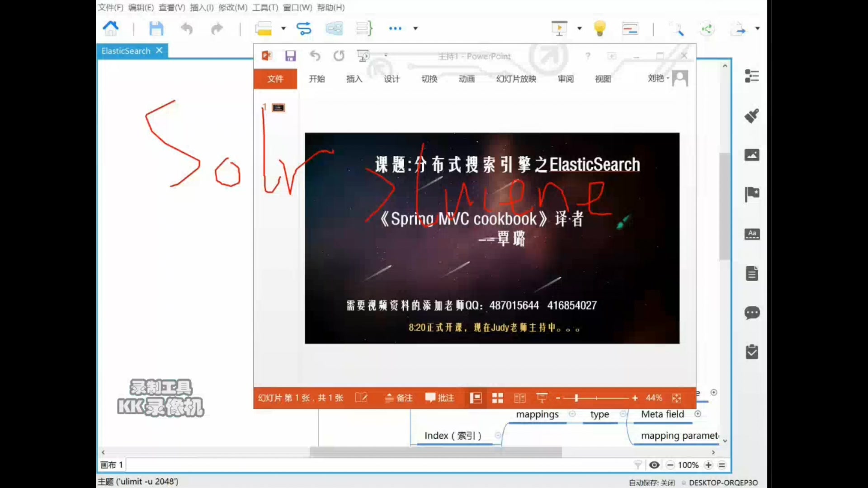868x488 pixels.
Task: Add a relationship with the curved arrow icon
Action: (x=304, y=28)
